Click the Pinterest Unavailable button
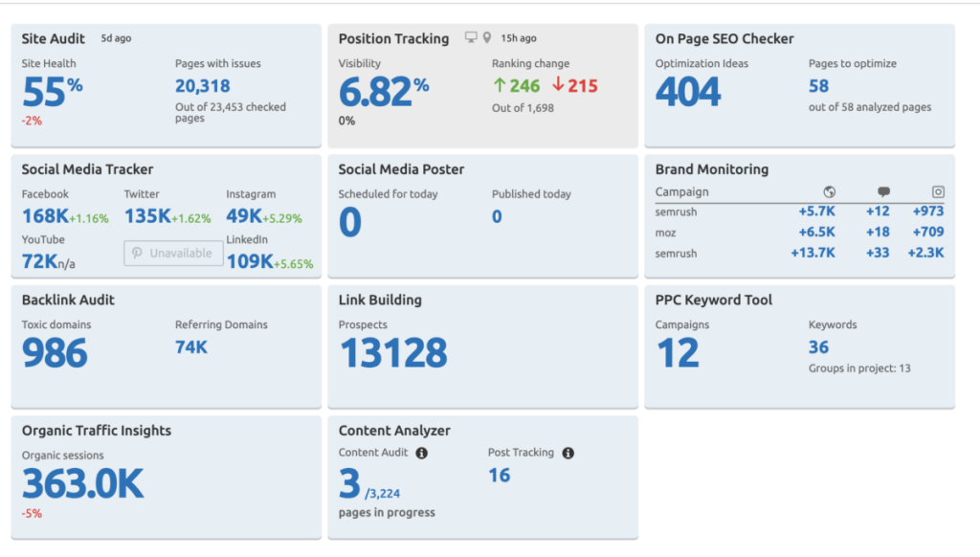This screenshot has height=557, width=980. [x=173, y=254]
